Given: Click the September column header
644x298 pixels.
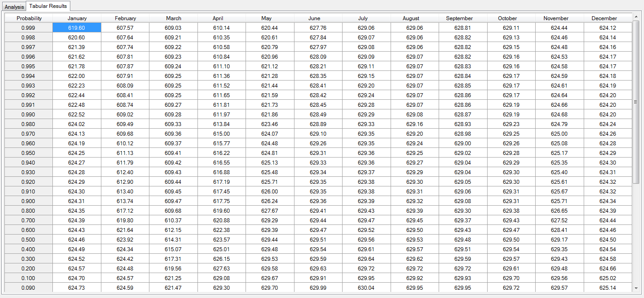Looking at the screenshot, I should point(460,18).
